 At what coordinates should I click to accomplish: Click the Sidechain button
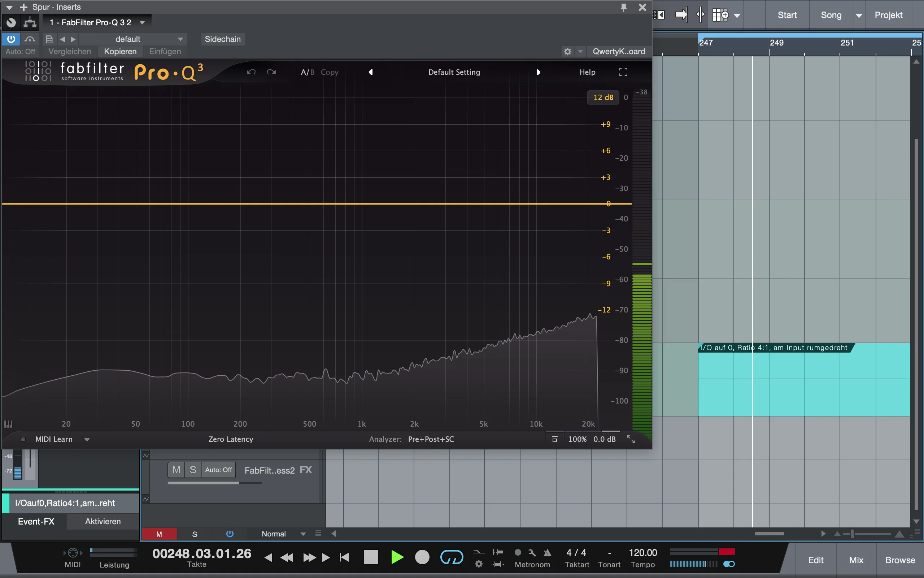click(223, 39)
